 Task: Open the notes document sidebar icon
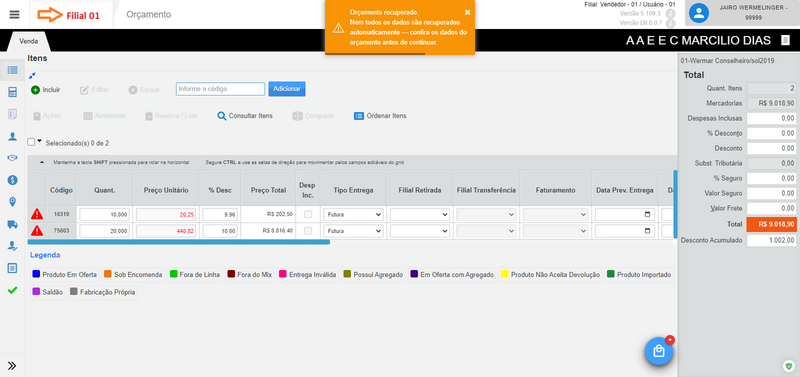pyautogui.click(x=13, y=114)
